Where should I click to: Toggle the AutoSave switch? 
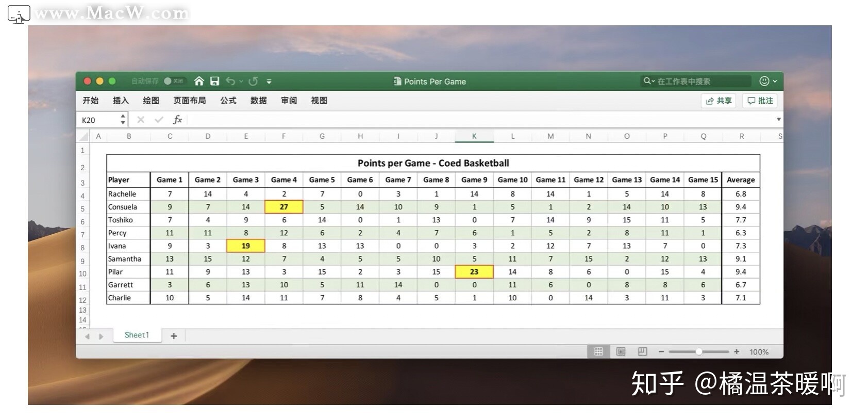click(174, 81)
